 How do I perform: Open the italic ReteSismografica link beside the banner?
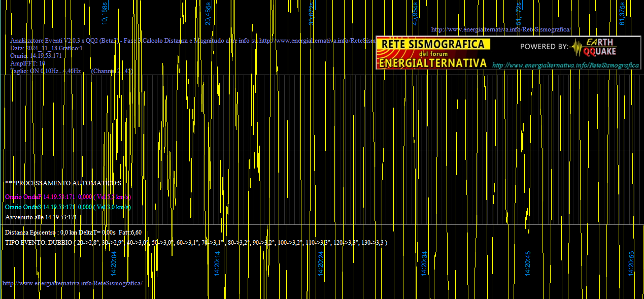point(565,65)
